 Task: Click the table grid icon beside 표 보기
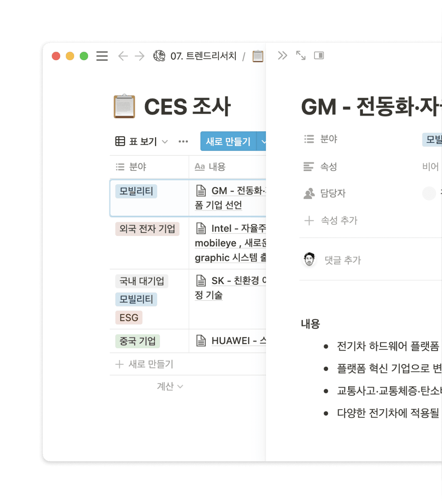120,141
